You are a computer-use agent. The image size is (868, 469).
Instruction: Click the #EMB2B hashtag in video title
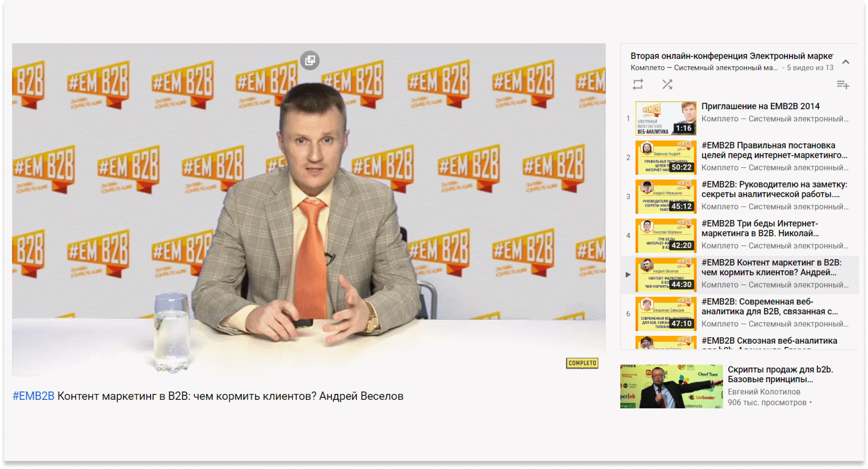coord(33,396)
